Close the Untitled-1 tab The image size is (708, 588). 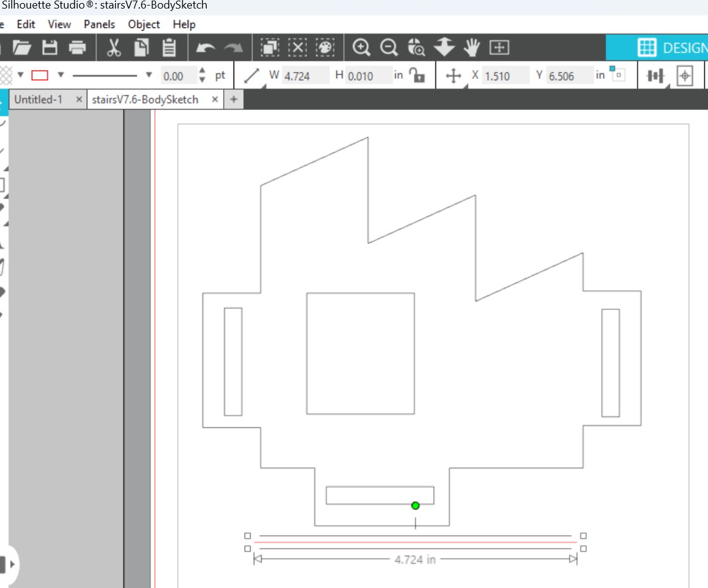click(79, 99)
